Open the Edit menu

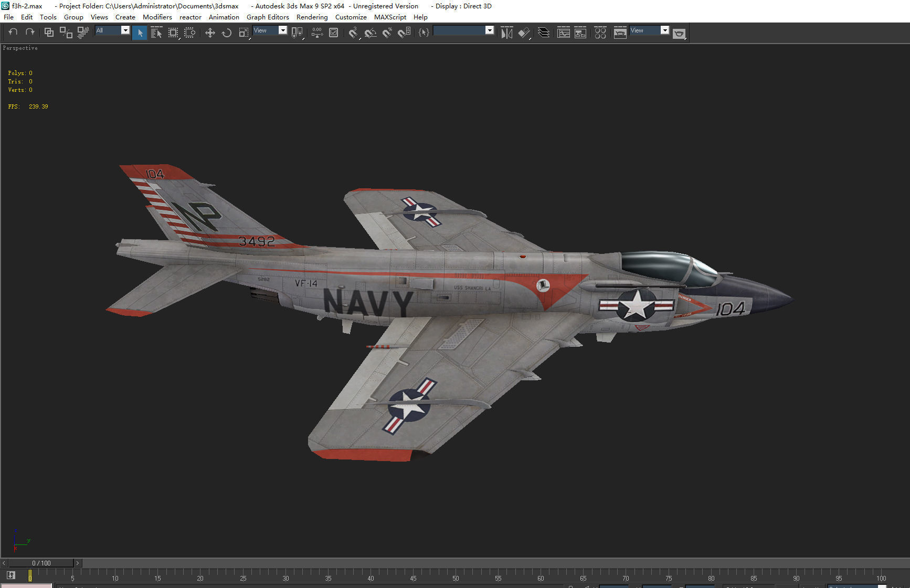[x=27, y=17]
